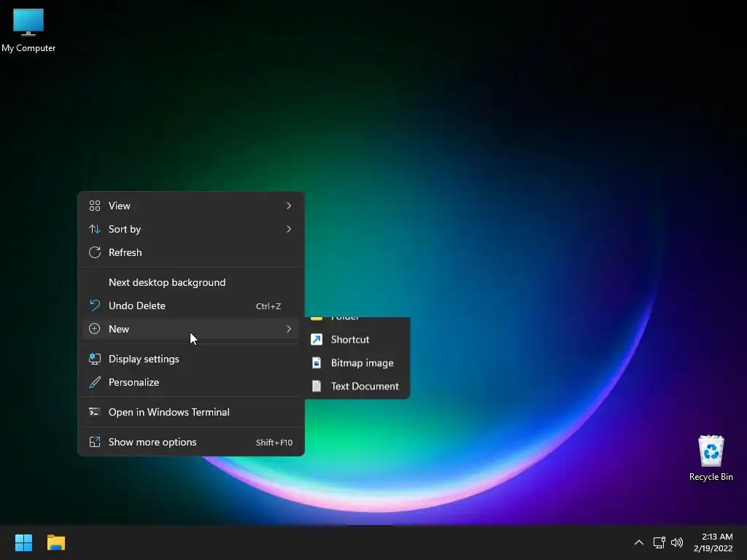Image resolution: width=747 pixels, height=560 pixels.
Task: Click the Undo Delete arrow icon
Action: (95, 306)
